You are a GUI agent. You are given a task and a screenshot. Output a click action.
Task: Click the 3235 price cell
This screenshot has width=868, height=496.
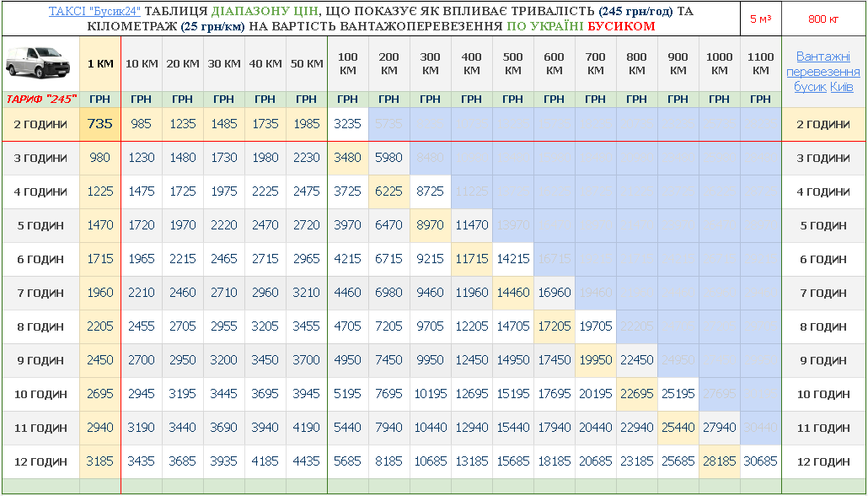pos(348,124)
